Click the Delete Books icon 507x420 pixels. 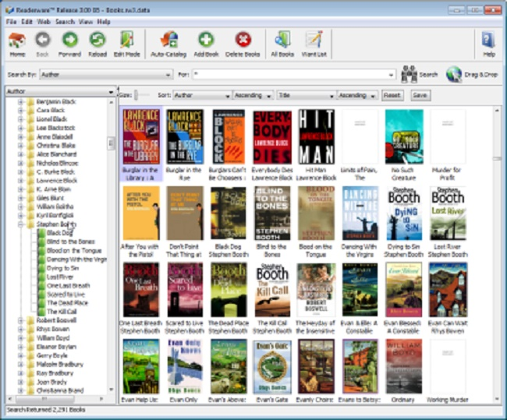[243, 40]
